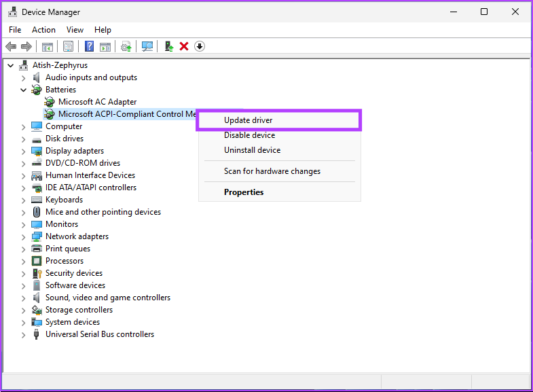Expand the Network adapters category

24,236
